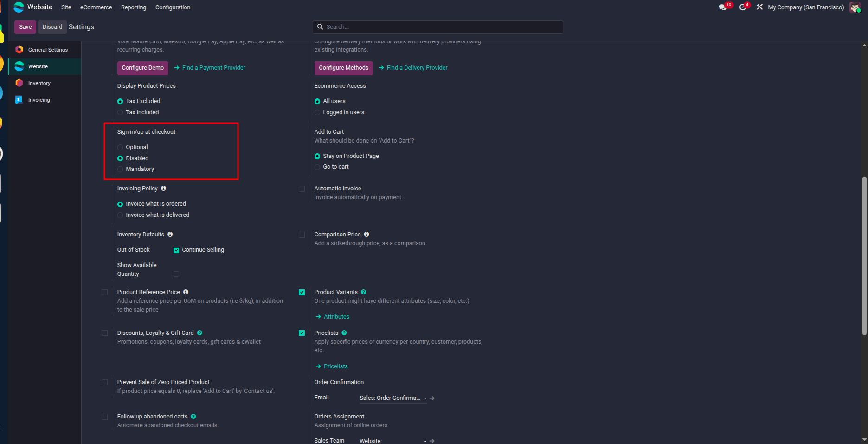The image size is (868, 444).
Task: Open email template via arrow icon
Action: 432,398
